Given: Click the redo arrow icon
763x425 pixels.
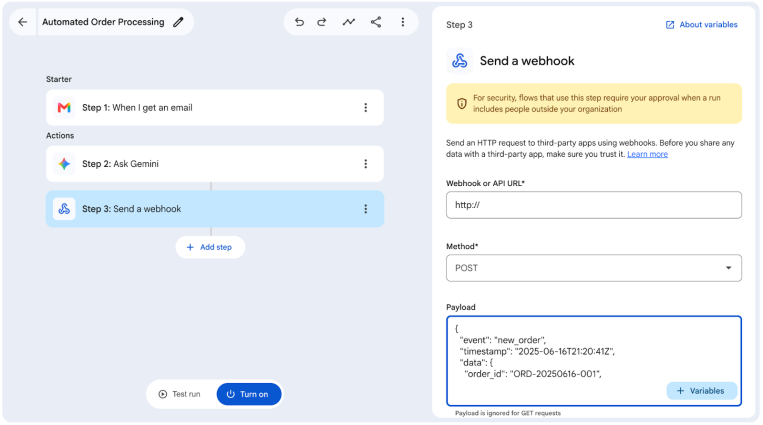Looking at the screenshot, I should (322, 22).
